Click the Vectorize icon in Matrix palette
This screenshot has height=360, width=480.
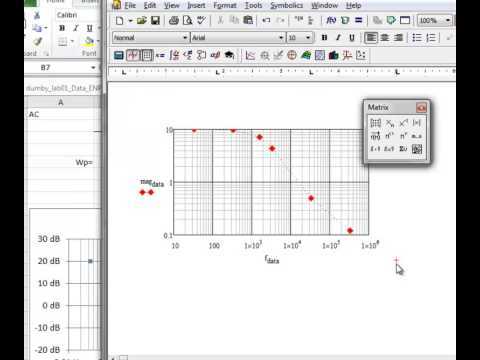pos(376,136)
